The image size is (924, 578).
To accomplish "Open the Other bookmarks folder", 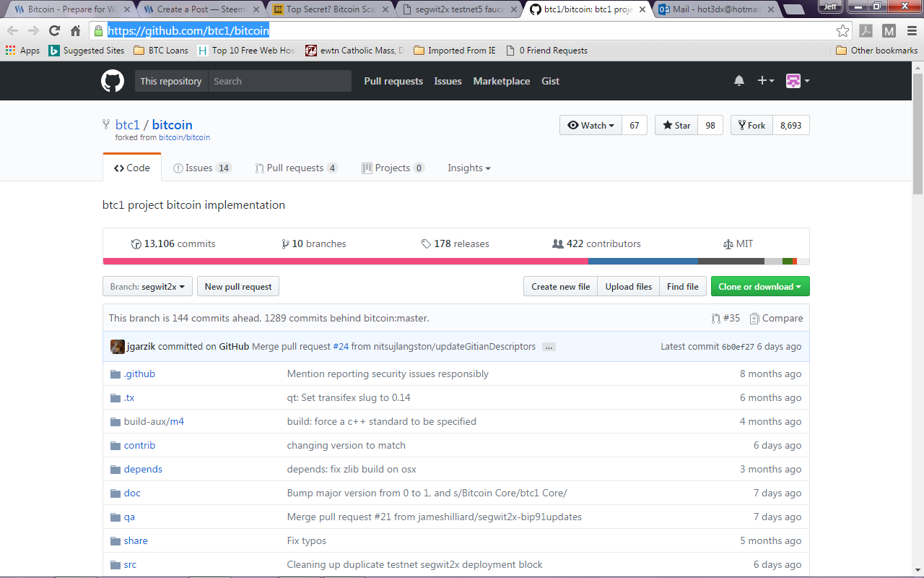I will [877, 51].
